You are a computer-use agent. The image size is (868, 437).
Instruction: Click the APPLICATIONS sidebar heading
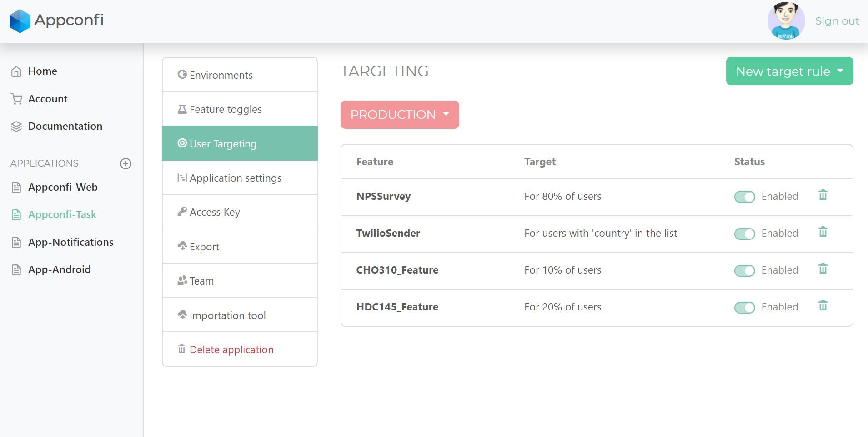44,163
